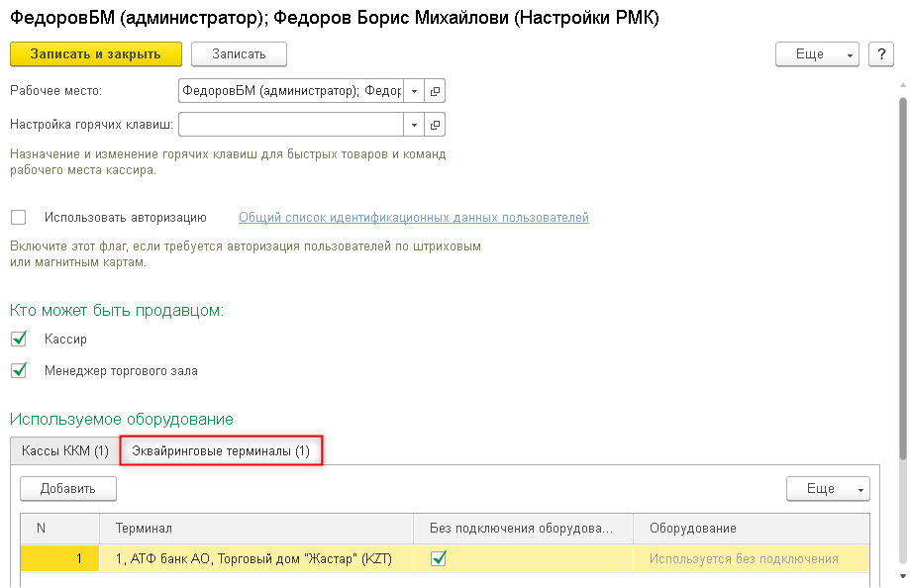
Task: Expand the Рабочее место dropdown arrow
Action: [415, 91]
